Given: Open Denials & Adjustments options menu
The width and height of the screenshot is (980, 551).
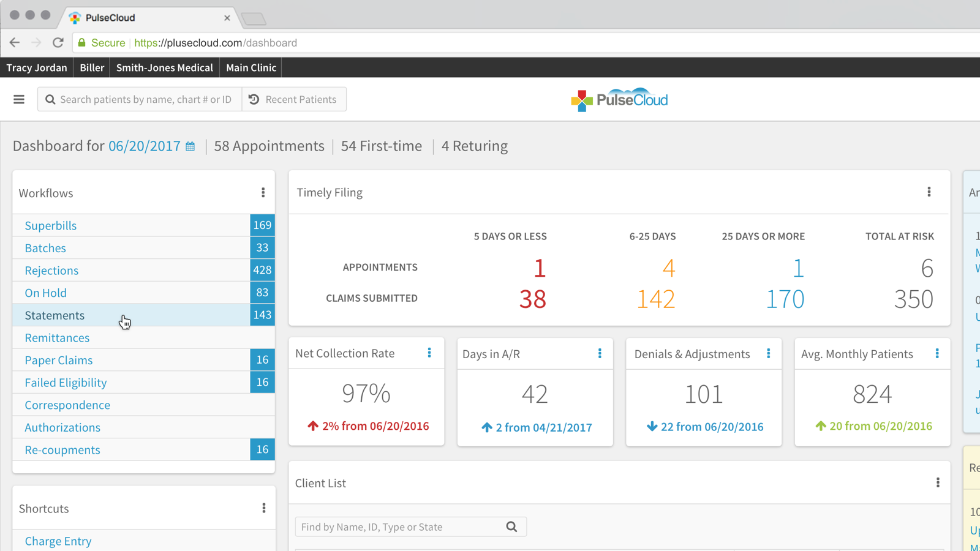Looking at the screenshot, I should 769,354.
